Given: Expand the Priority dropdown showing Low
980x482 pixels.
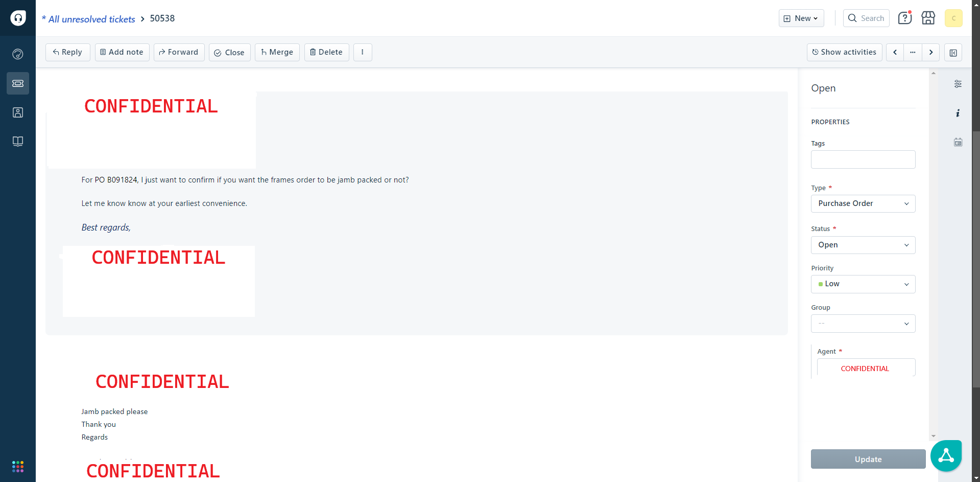Looking at the screenshot, I should coord(863,284).
